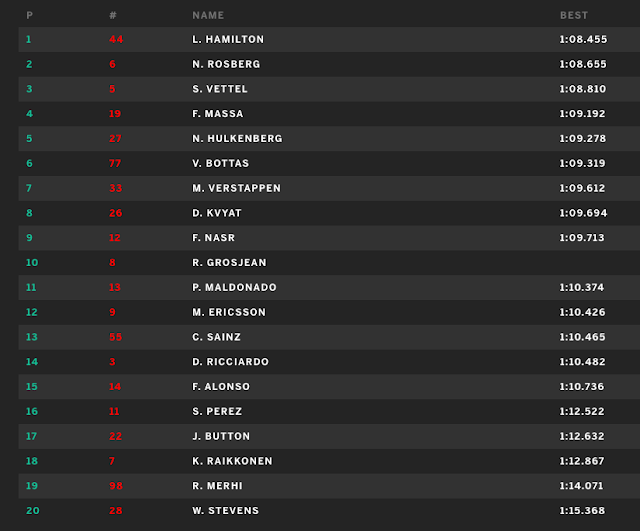Click position 9 next to Nasr
This screenshot has width=640, height=531.
coord(29,238)
